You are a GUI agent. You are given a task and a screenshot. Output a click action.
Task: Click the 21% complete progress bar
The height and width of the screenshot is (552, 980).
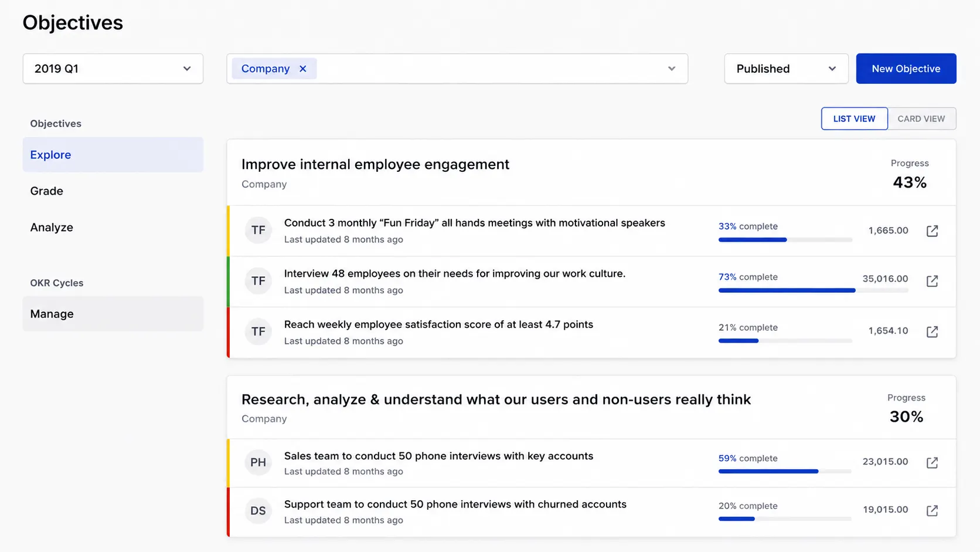click(x=785, y=341)
